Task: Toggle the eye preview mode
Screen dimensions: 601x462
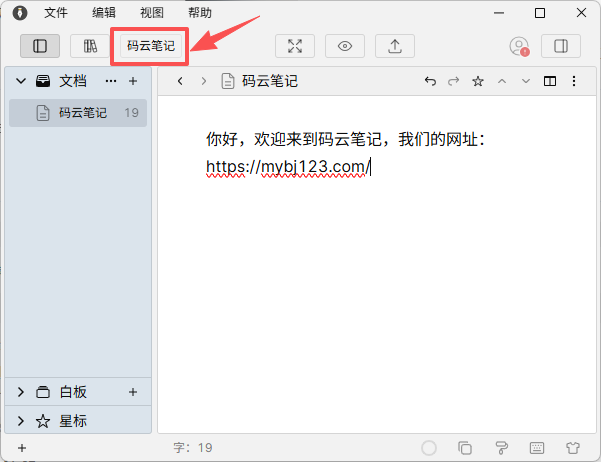Action: [345, 46]
